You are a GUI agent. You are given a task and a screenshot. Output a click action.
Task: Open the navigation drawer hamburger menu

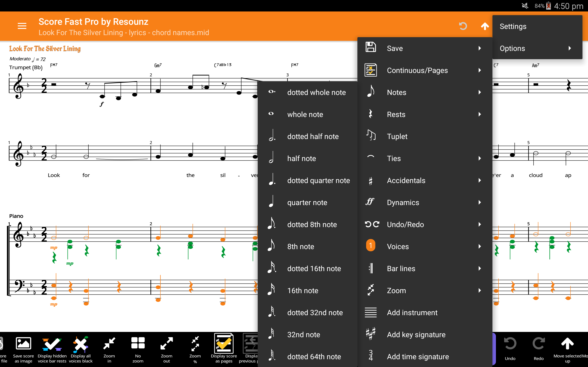pos(22,26)
